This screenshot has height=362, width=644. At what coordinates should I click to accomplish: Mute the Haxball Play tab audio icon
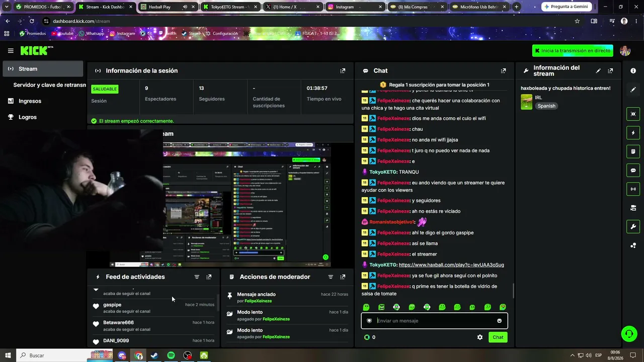[185, 7]
